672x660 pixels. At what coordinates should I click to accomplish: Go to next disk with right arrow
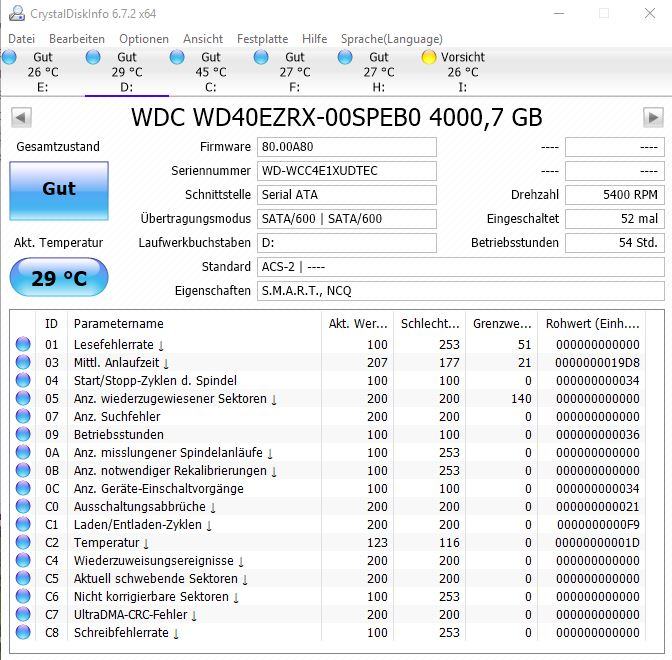(653, 117)
